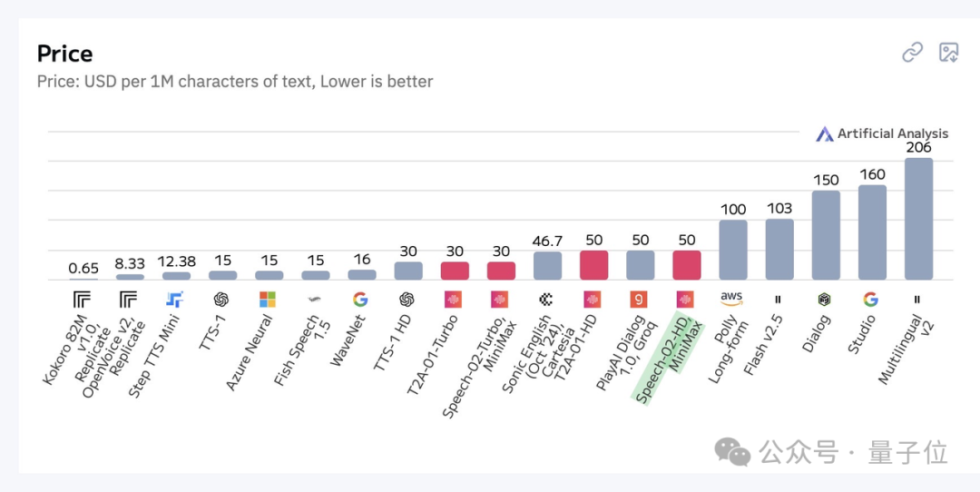Screen dimensions: 980x492
Task: Click the Microsoft logo for Azure Neural
Action: 268,300
